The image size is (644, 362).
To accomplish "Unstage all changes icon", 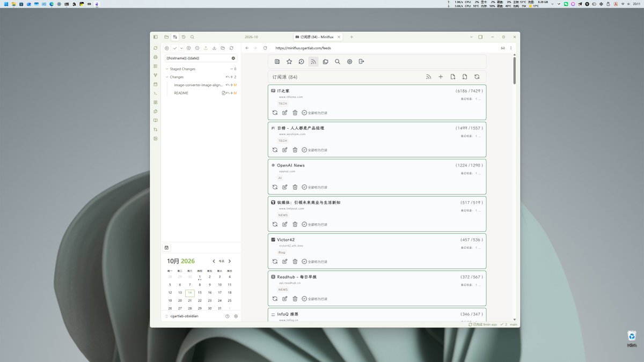I will coord(197,48).
